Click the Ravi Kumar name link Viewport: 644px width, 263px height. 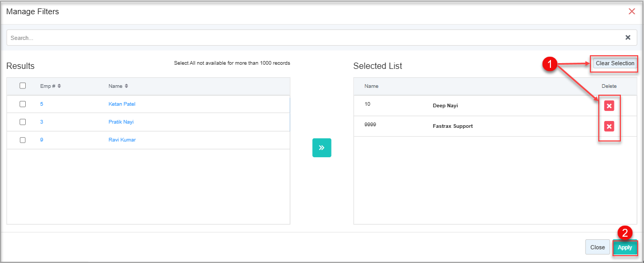point(122,140)
